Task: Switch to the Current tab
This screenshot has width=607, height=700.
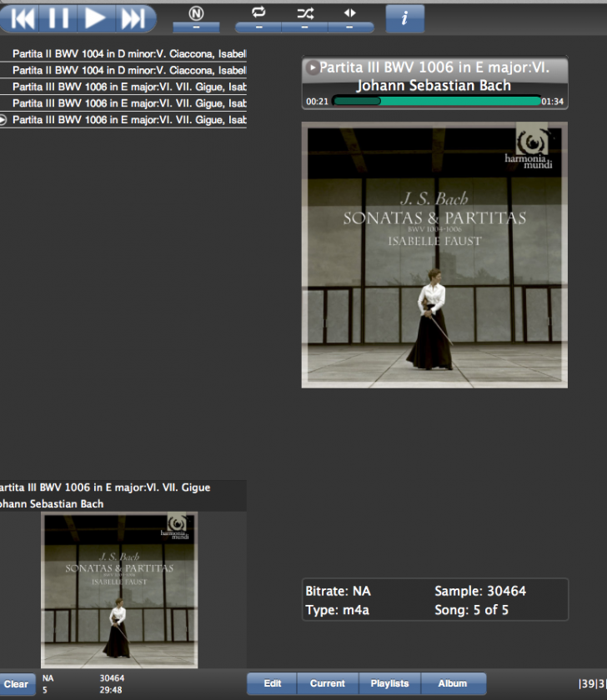Action: (x=328, y=683)
